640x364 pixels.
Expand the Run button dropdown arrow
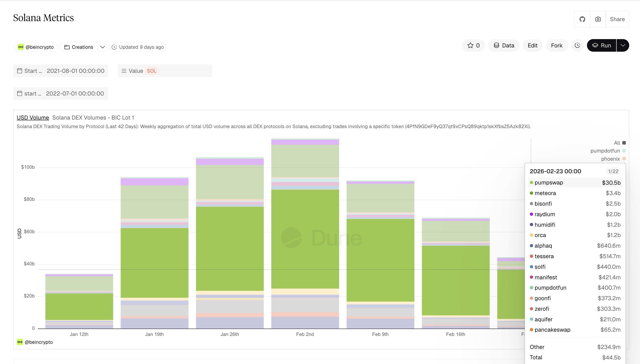click(x=623, y=45)
